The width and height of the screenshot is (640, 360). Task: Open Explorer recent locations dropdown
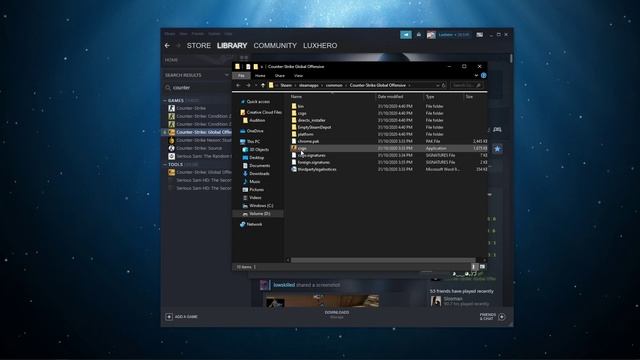(x=256, y=85)
